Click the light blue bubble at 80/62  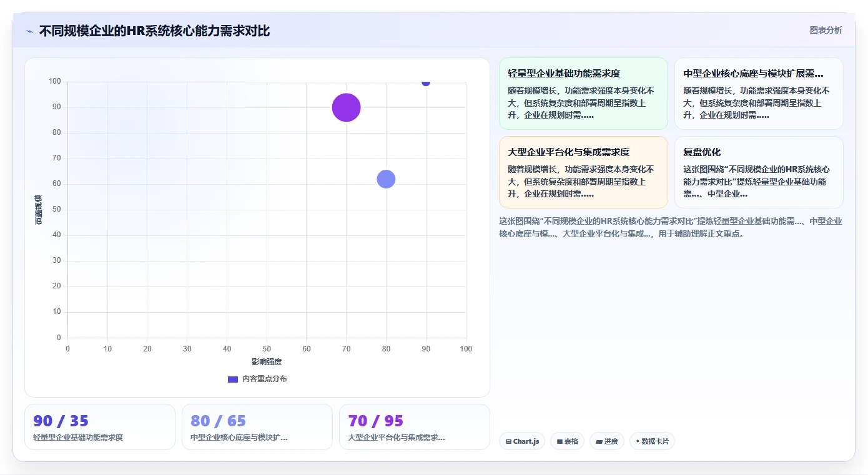click(386, 179)
